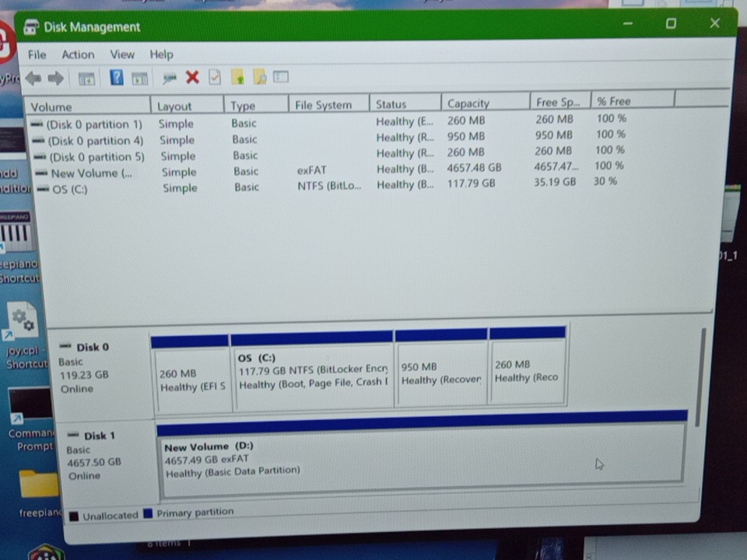Viewport: 747px width, 560px height.
Task: Open the File menu
Action: pos(37,54)
